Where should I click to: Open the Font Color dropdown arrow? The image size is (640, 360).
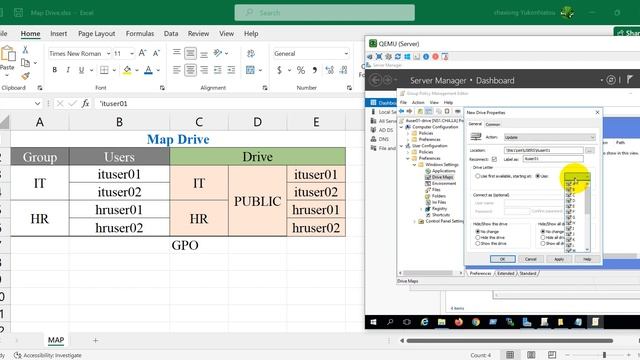158,70
